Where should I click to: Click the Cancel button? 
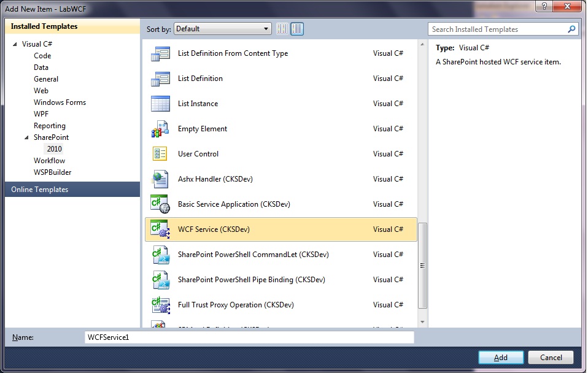click(551, 358)
